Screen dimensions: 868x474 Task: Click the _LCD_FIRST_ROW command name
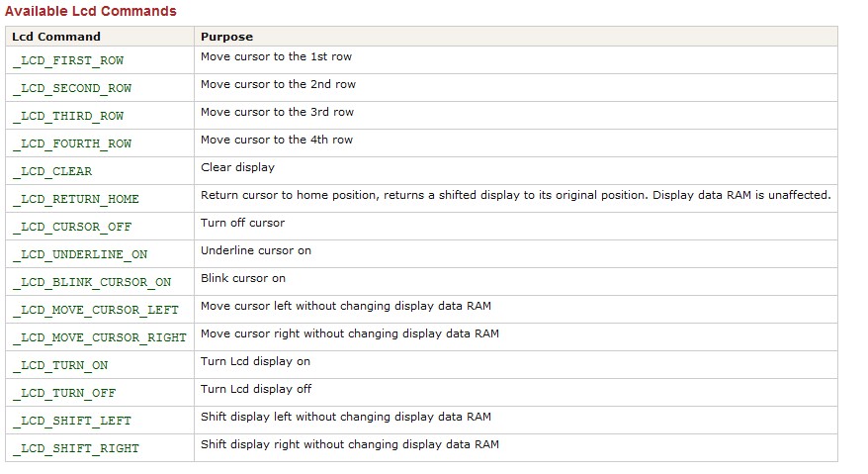(x=68, y=60)
